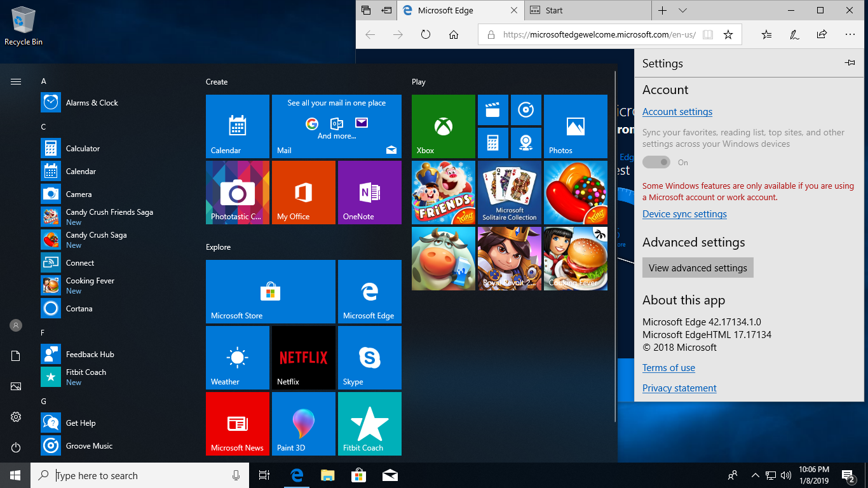The height and width of the screenshot is (488, 868).
Task: Open the Privacy statement link
Action: pyautogui.click(x=679, y=388)
